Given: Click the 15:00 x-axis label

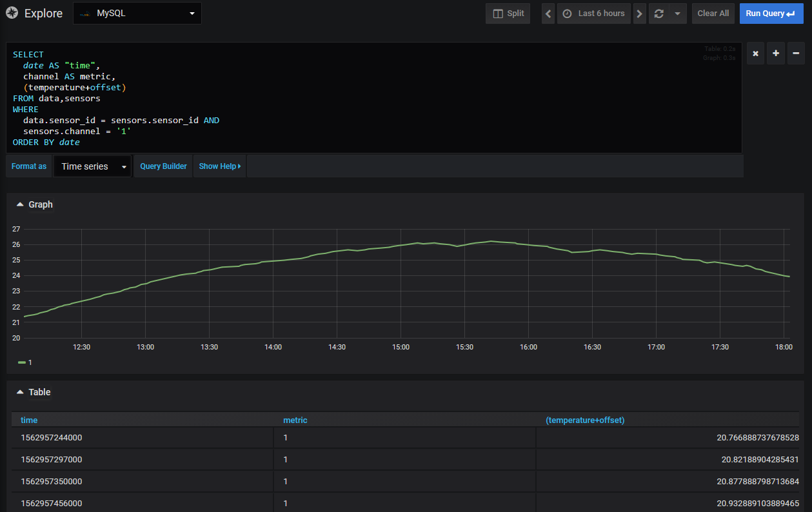Looking at the screenshot, I should (x=401, y=347).
